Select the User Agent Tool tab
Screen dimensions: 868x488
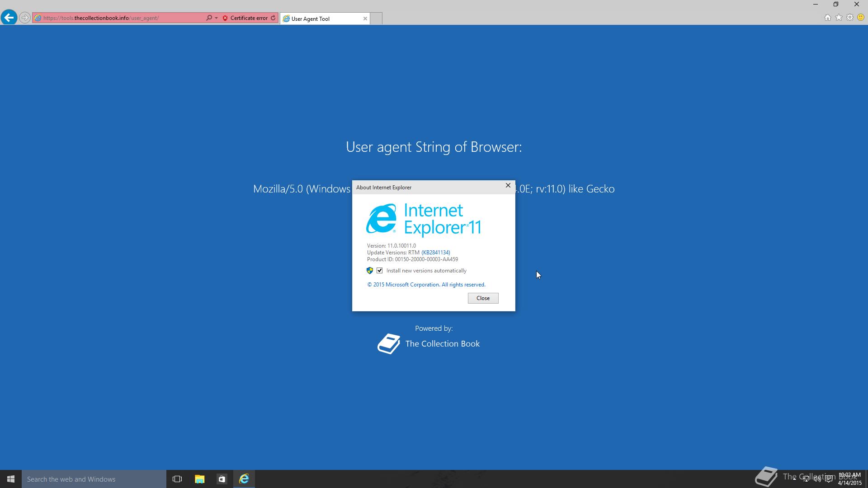(x=325, y=19)
